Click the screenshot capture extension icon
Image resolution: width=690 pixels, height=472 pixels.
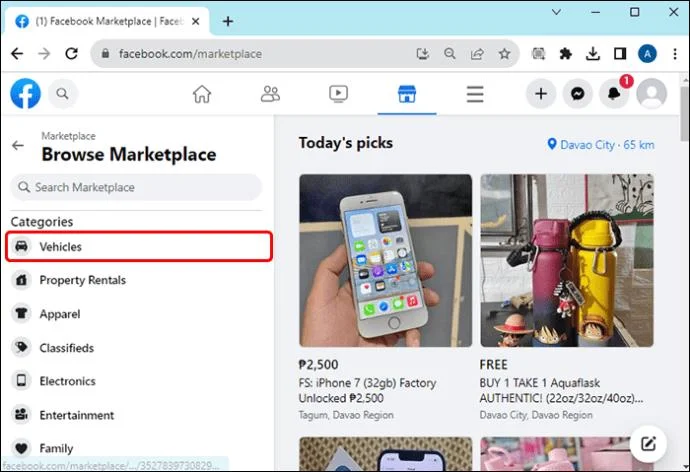538,54
